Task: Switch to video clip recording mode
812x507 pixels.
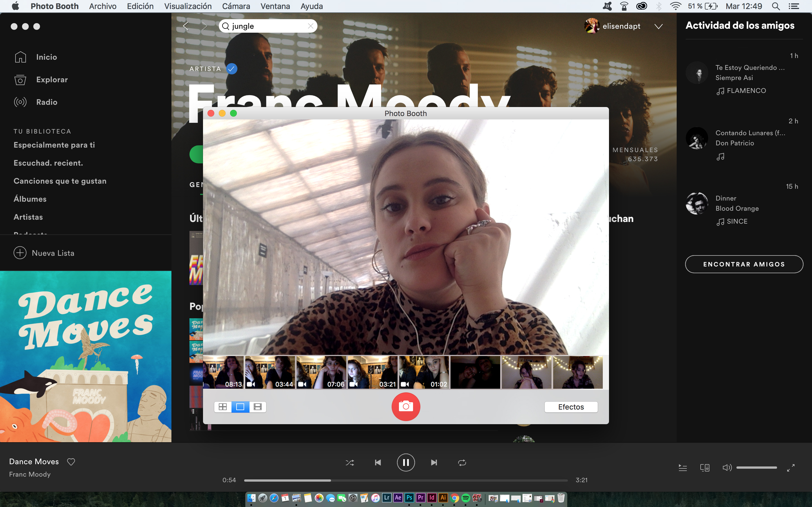Action: (x=258, y=407)
